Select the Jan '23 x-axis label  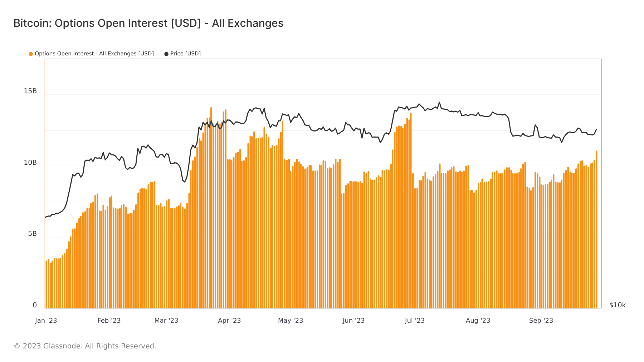pyautogui.click(x=46, y=321)
